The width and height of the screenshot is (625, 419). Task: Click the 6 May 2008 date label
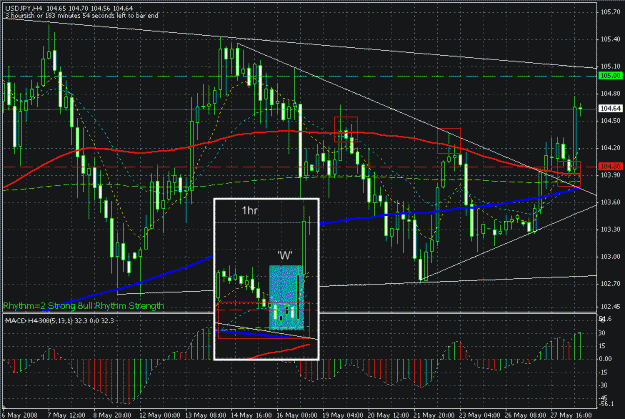(x=19, y=415)
